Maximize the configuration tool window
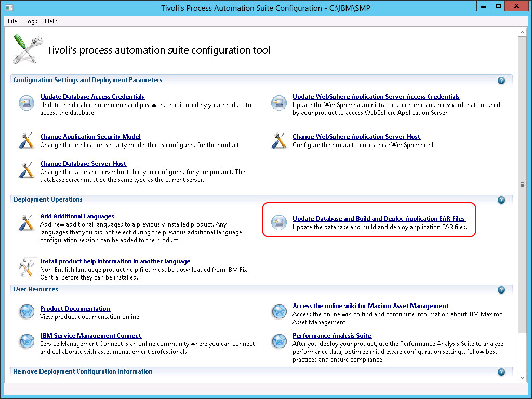532x399 pixels. pos(498,6)
